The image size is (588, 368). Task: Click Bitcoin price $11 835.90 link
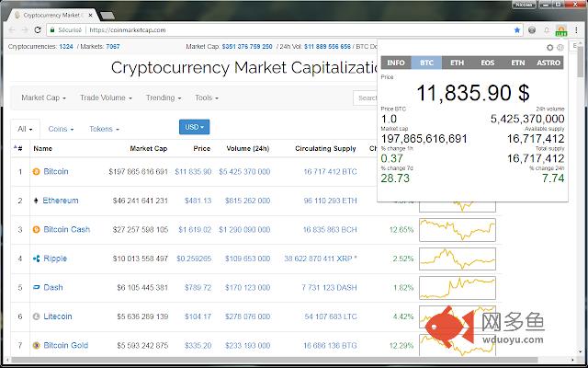(x=193, y=172)
